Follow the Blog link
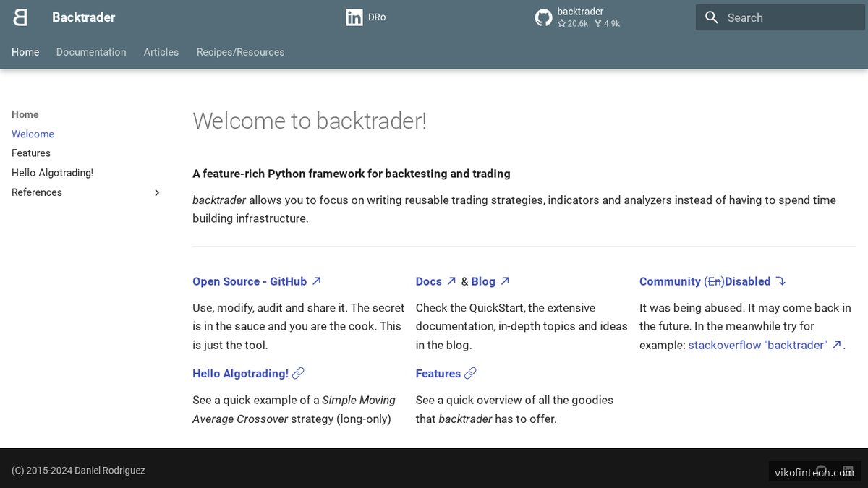Image resolution: width=868 pixels, height=488 pixels. pyautogui.click(x=483, y=281)
